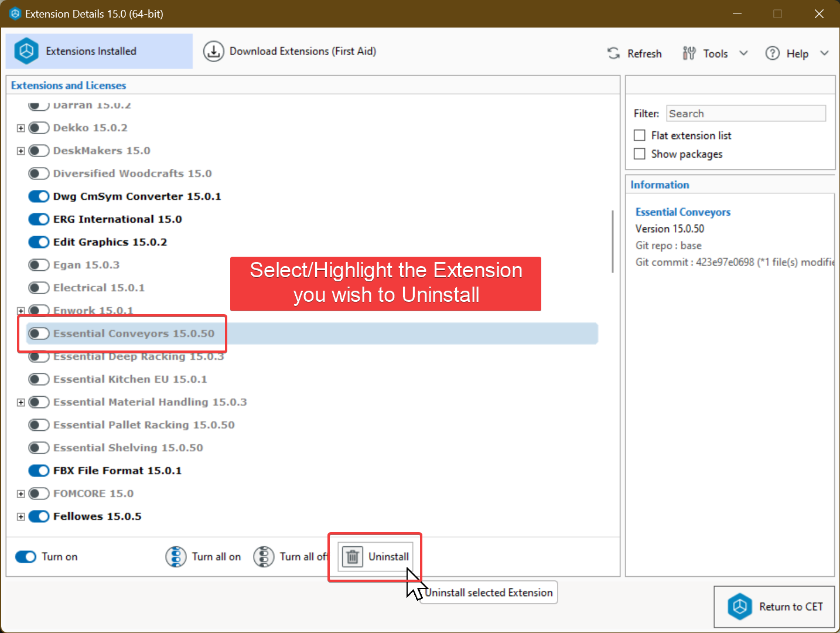Screen dimensions: 840x633
Task: Open the Tools dropdown chevron
Action: 743,53
